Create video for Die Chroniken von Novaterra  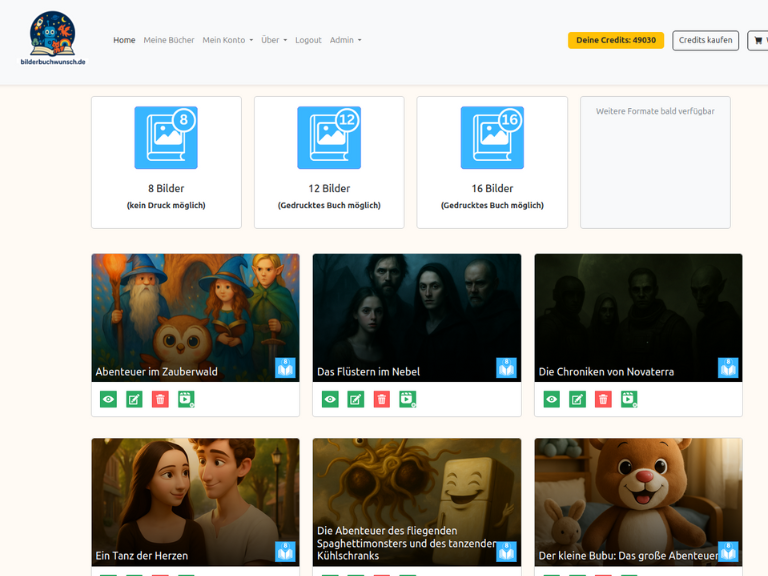[629, 399]
